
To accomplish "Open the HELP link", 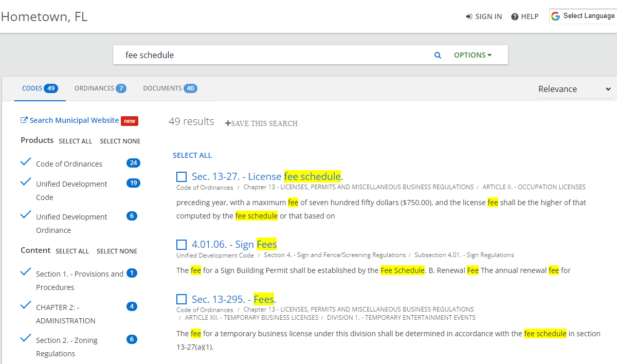I will [x=525, y=16].
